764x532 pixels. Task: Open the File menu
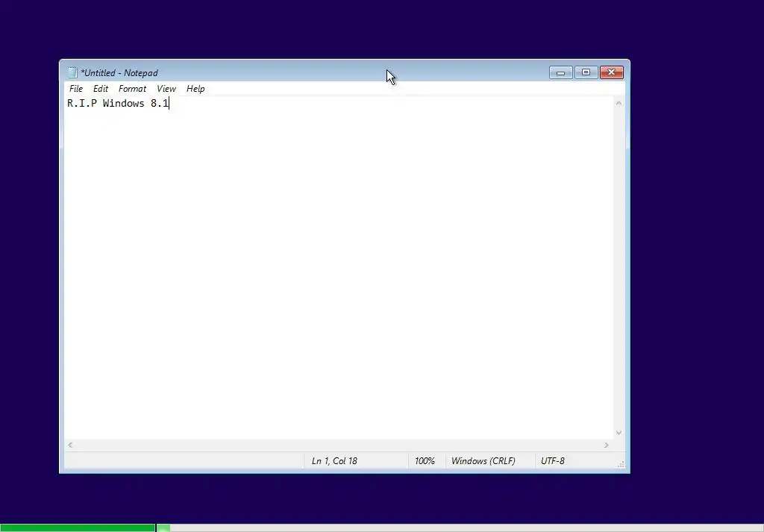coord(76,89)
